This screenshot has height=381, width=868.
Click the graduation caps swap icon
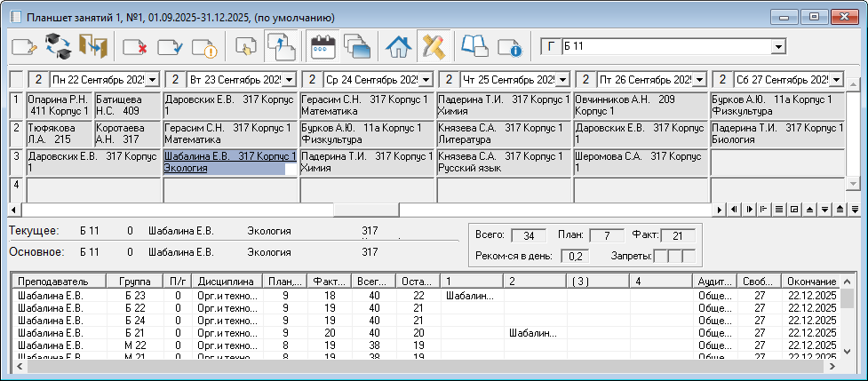pyautogui.click(x=58, y=46)
